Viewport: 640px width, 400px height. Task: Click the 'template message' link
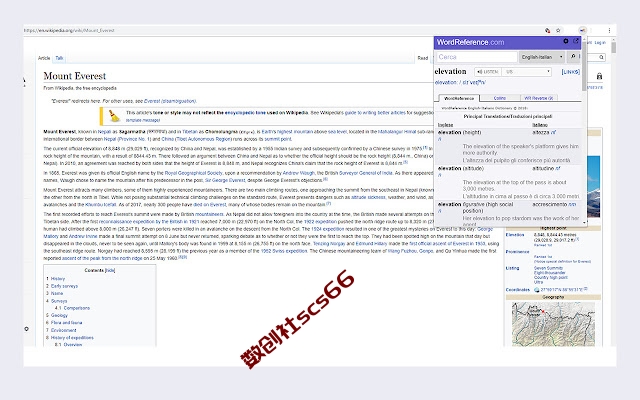[143, 120]
